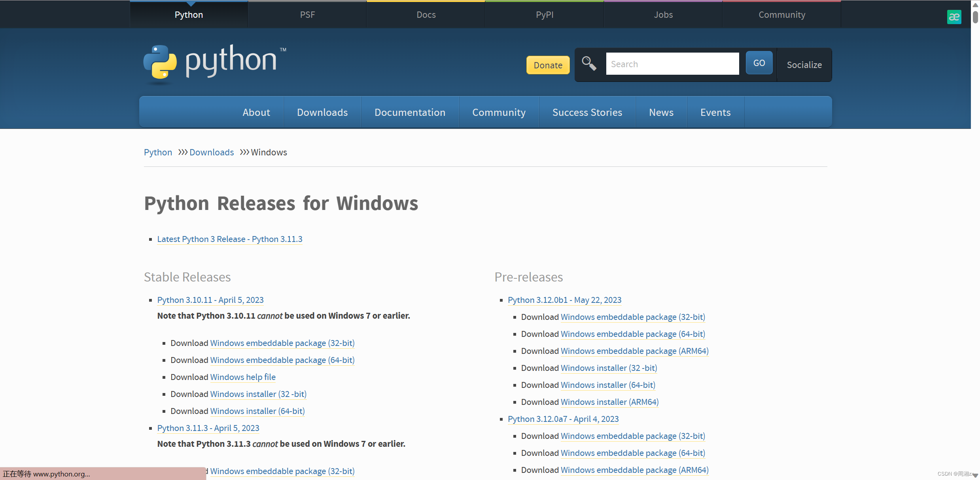This screenshot has height=480, width=980.
Task: Click the GO search button
Action: [759, 62]
